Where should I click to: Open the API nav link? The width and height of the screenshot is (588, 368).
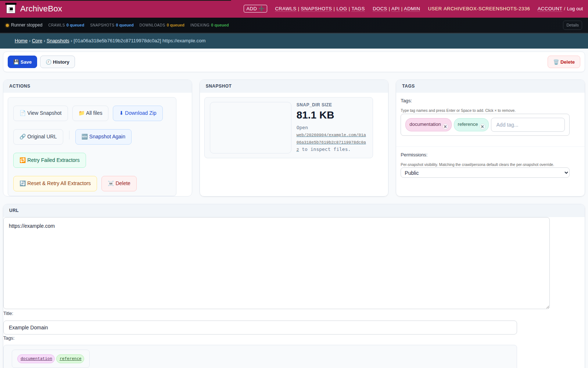pos(395,9)
